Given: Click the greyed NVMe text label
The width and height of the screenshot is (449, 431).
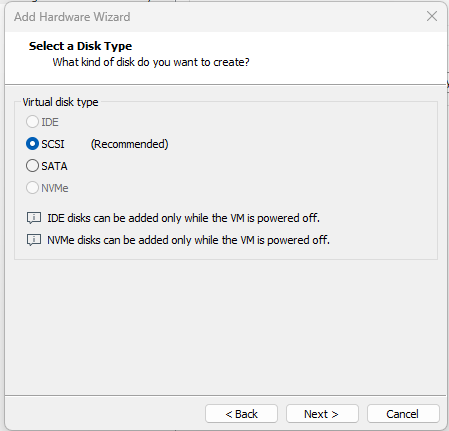Looking at the screenshot, I should [55, 188].
